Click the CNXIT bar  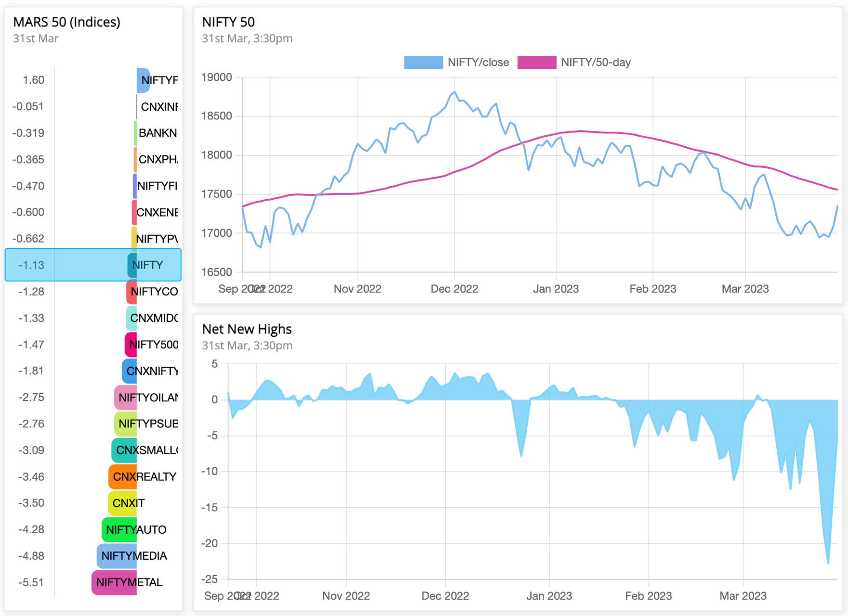click(122, 503)
